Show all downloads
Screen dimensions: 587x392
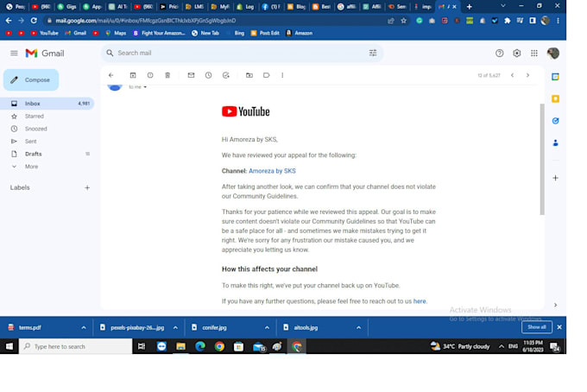(536, 327)
